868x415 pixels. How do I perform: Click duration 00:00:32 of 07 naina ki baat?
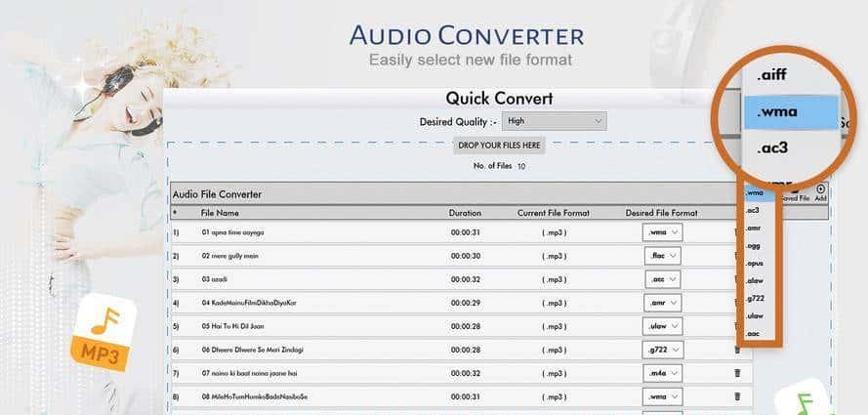tap(466, 373)
